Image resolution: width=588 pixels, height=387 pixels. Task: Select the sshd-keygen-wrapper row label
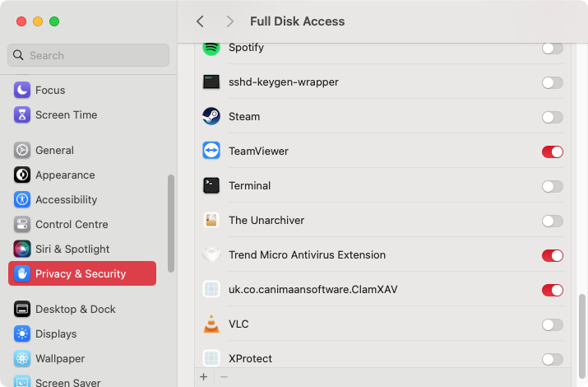point(284,82)
